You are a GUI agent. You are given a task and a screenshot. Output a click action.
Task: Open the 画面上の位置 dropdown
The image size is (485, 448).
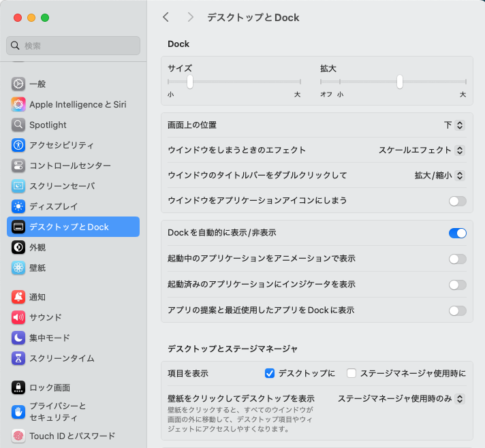point(454,125)
